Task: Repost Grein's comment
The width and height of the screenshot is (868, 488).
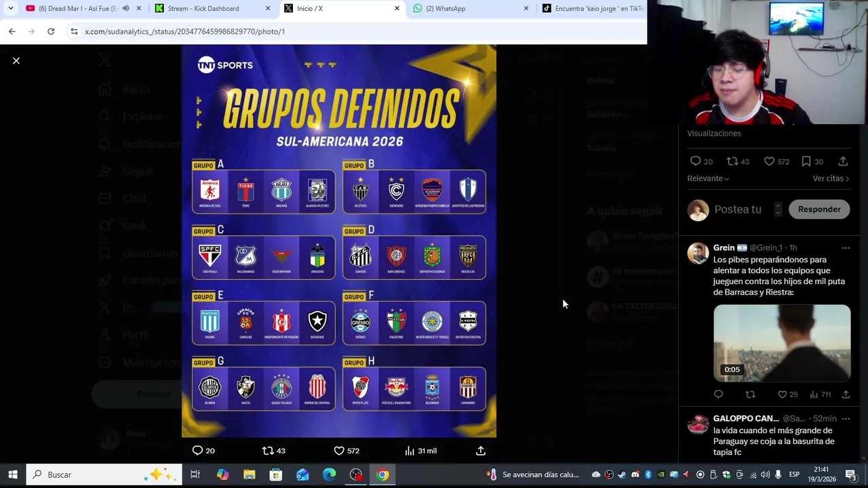Action: (750, 394)
